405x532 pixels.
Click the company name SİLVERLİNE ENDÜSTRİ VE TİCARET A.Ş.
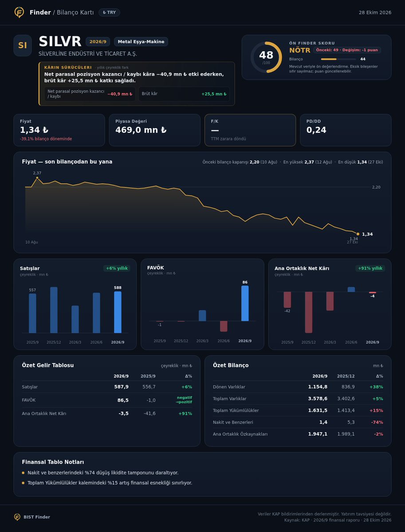(88, 54)
